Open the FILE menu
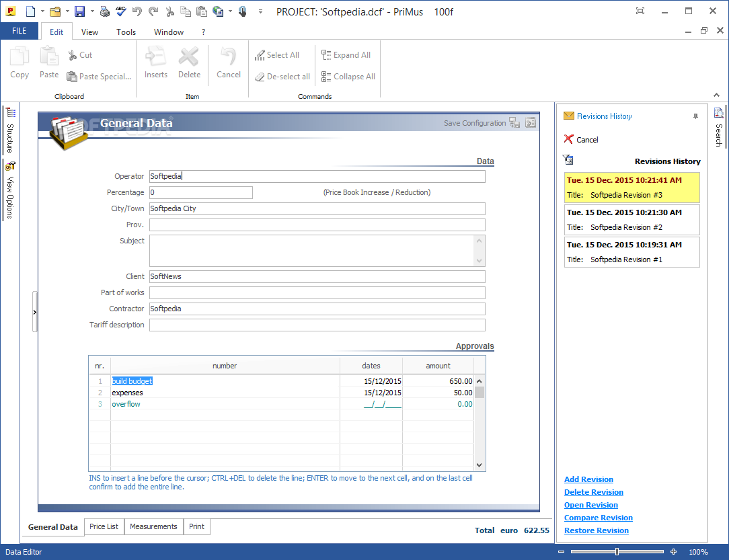Screen dimensions: 729x560 pyautogui.click(x=19, y=31)
